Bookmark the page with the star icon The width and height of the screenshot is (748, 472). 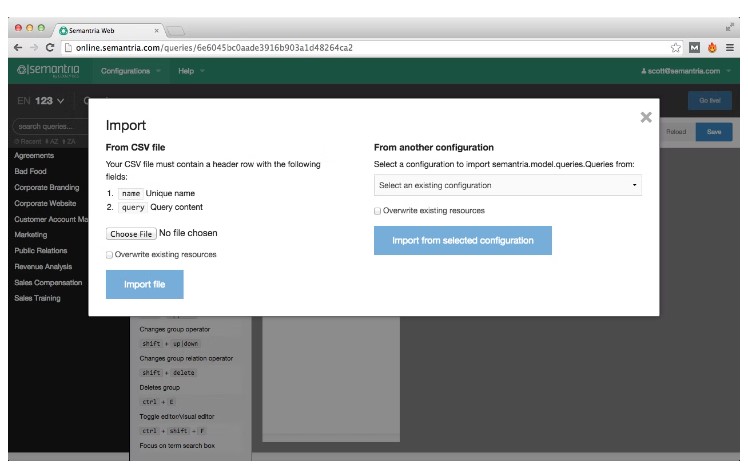675,48
